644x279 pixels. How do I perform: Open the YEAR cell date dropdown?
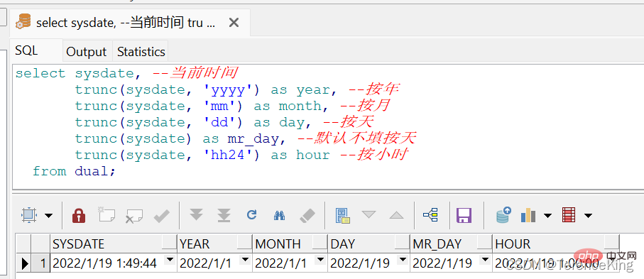coord(245,259)
